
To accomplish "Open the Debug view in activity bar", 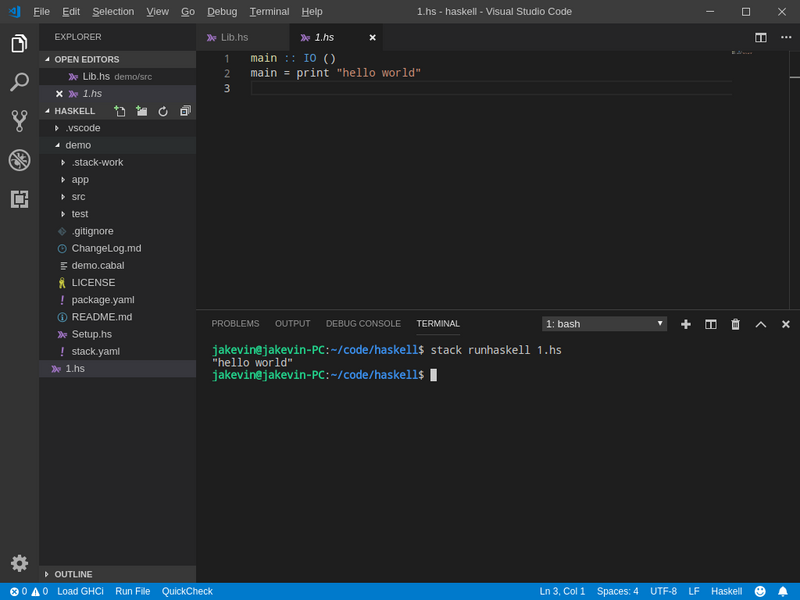I will [19, 160].
